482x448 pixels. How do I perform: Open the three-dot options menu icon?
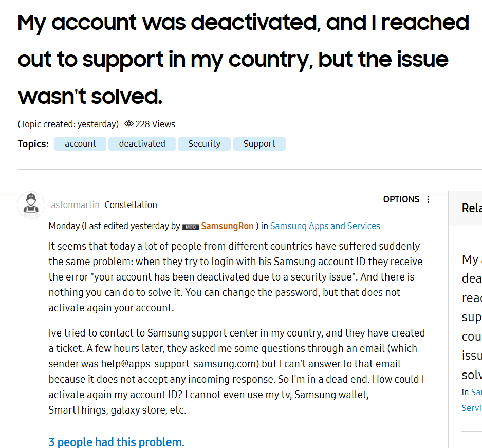tap(428, 199)
